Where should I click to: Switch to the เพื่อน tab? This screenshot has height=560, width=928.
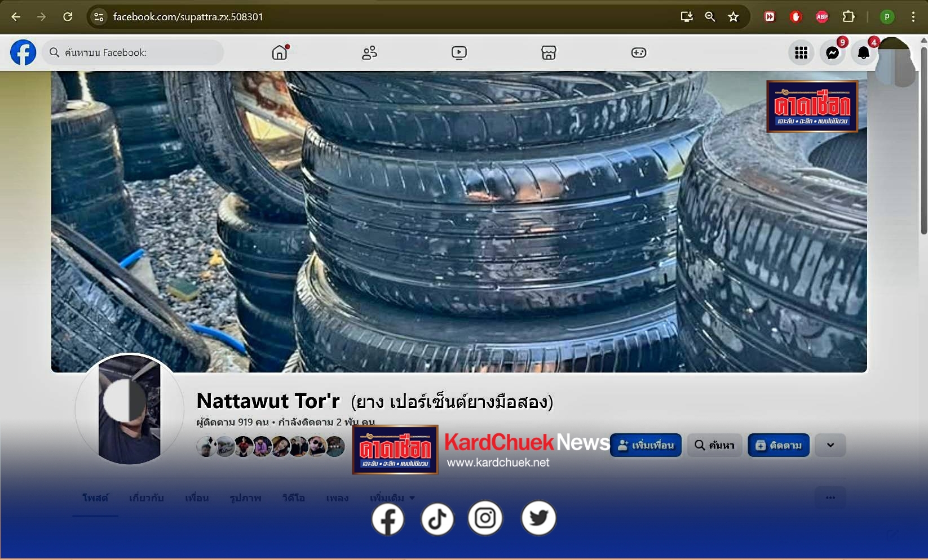(197, 498)
